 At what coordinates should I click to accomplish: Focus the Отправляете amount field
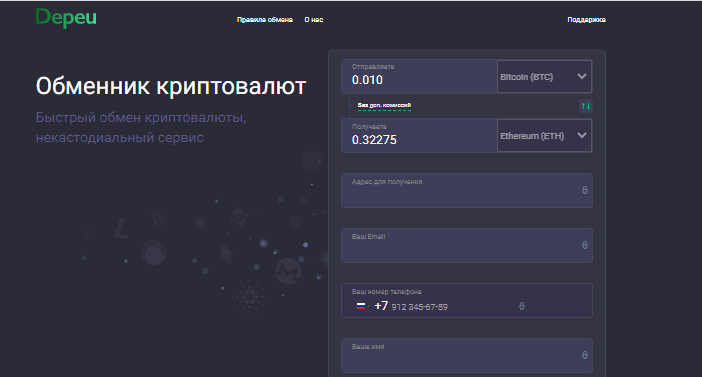click(x=419, y=77)
